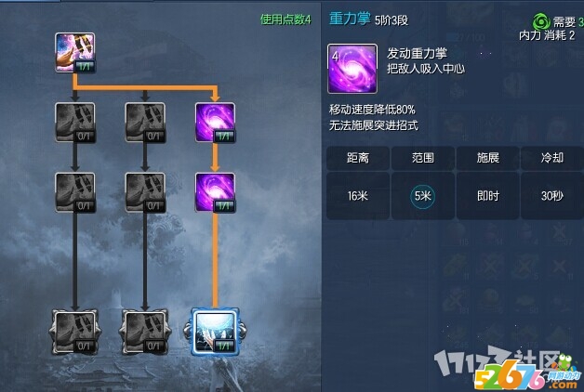The image size is (584, 392).
Task: Click the 16米 distance value cell
Action: coord(358,196)
